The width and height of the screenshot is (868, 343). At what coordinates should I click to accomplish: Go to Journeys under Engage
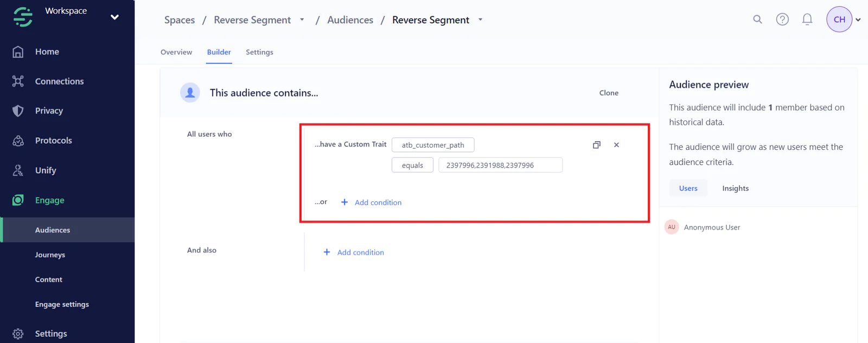pyautogui.click(x=50, y=255)
